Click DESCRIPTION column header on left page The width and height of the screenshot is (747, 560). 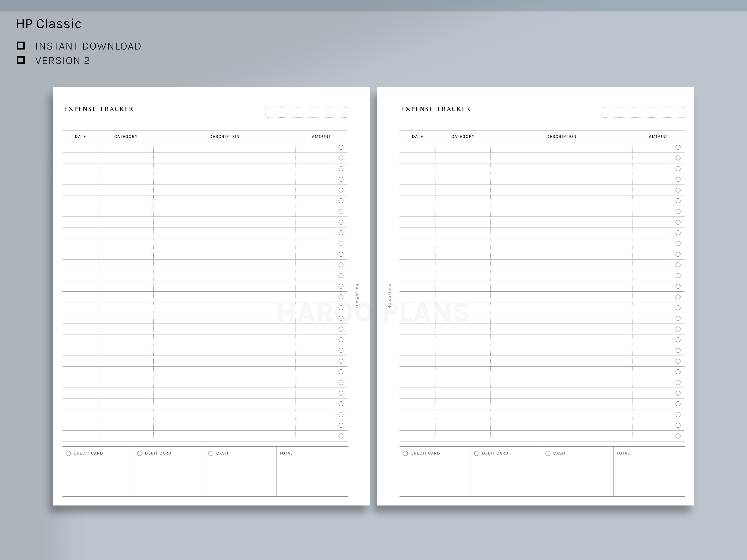tap(225, 136)
